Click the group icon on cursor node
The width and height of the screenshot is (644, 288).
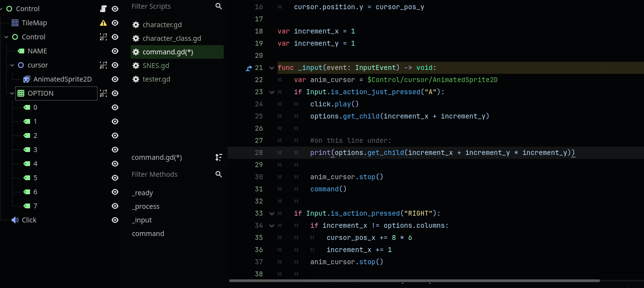pyautogui.click(x=103, y=65)
